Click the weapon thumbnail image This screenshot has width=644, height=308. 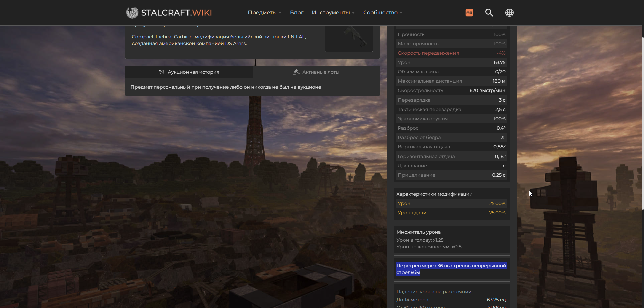point(349,38)
